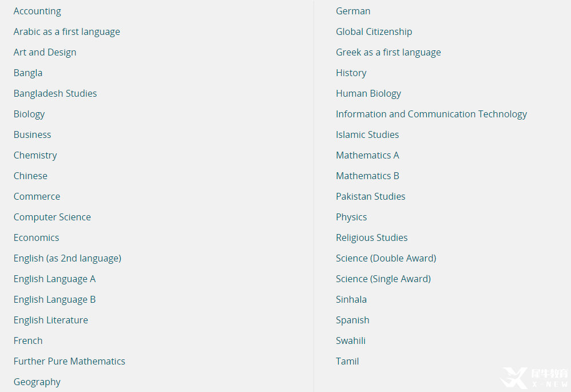Go to the Biology subject page
The image size is (571, 392).
pyautogui.click(x=29, y=114)
